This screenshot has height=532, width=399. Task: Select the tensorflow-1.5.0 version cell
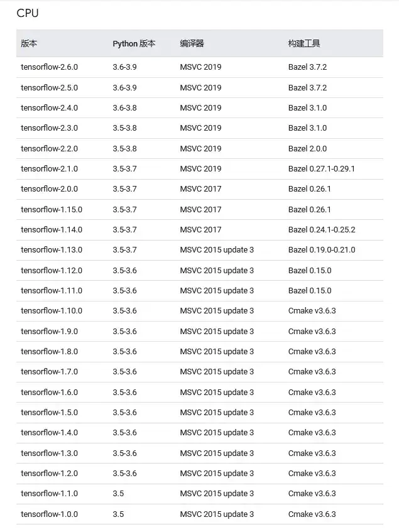tap(49, 413)
